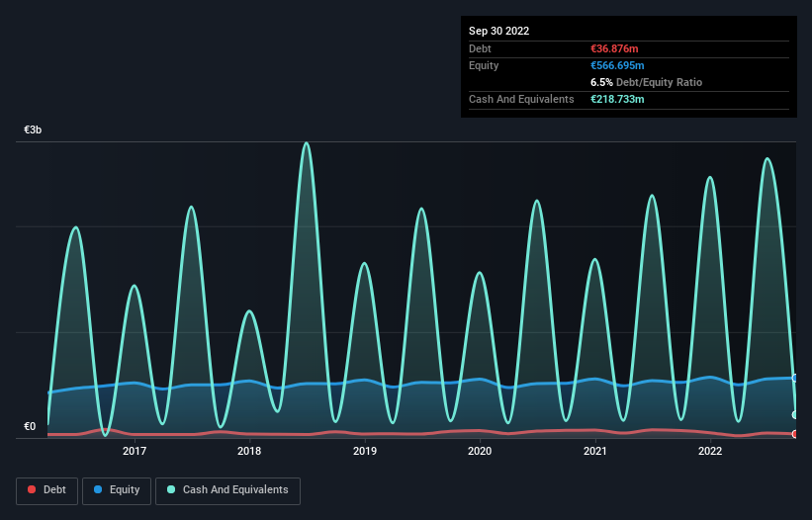
Task: Click the Sep 30 2022 tooltip date
Action: [498, 31]
